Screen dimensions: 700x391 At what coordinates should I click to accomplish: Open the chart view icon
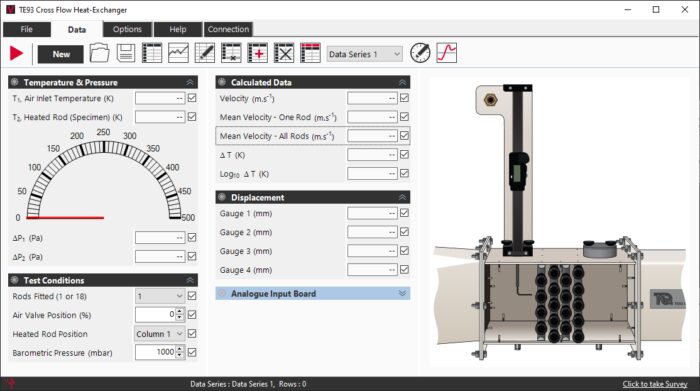click(178, 53)
